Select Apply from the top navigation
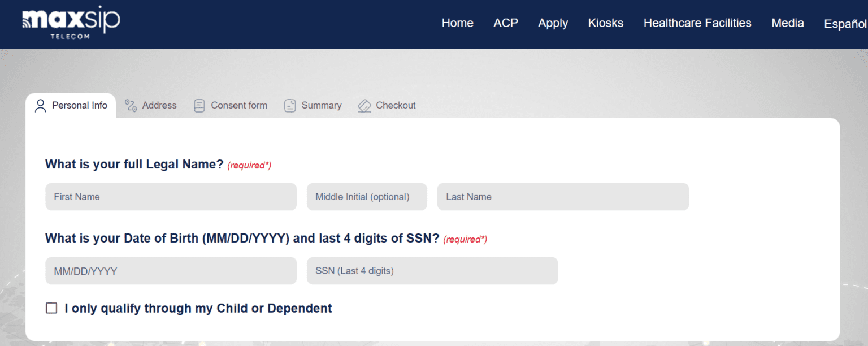This screenshot has width=868, height=346. pyautogui.click(x=553, y=23)
